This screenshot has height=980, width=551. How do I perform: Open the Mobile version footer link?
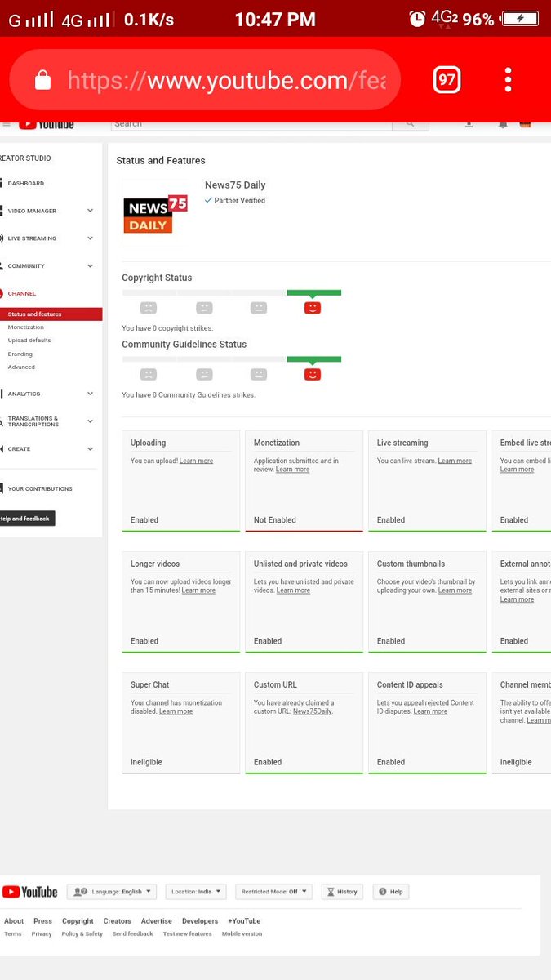click(242, 934)
